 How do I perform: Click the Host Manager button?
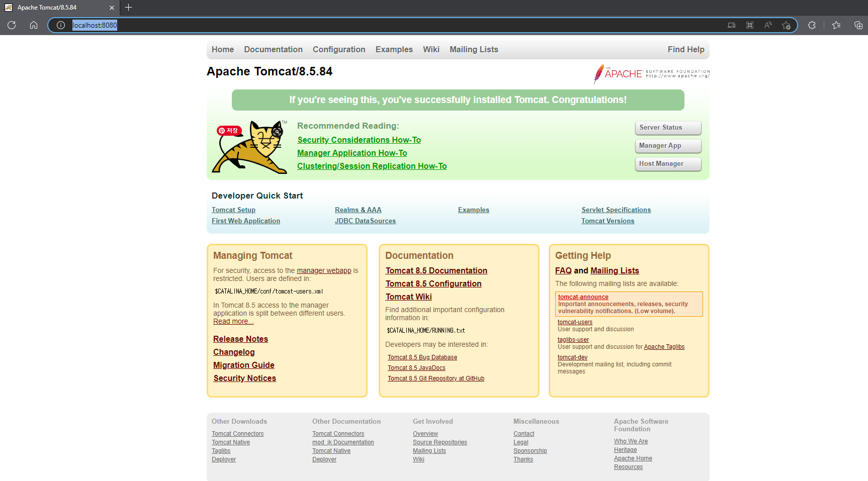click(668, 164)
